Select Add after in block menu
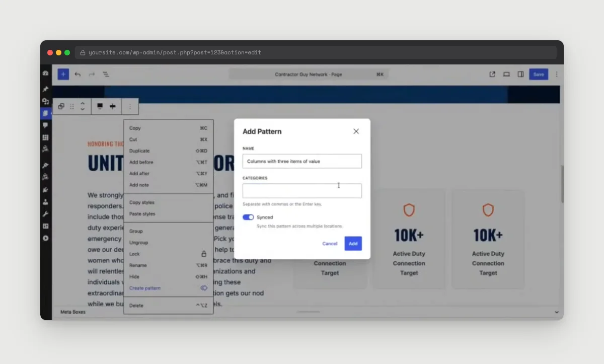The height and width of the screenshot is (364, 604). tap(169, 174)
